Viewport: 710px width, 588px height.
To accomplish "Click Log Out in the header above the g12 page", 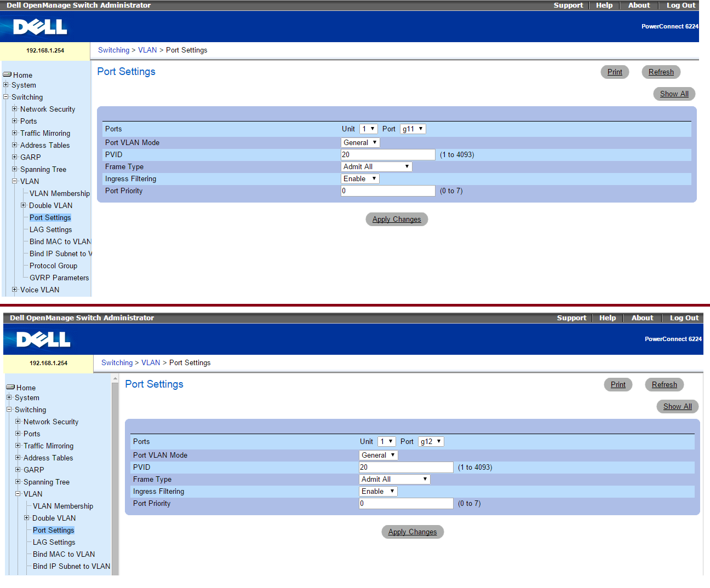I will [x=684, y=318].
